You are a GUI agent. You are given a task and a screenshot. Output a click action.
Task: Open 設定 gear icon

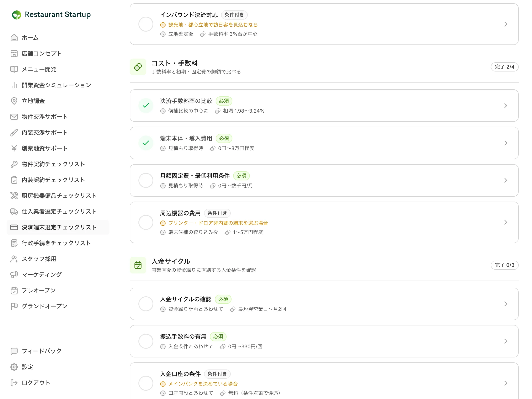[14, 367]
